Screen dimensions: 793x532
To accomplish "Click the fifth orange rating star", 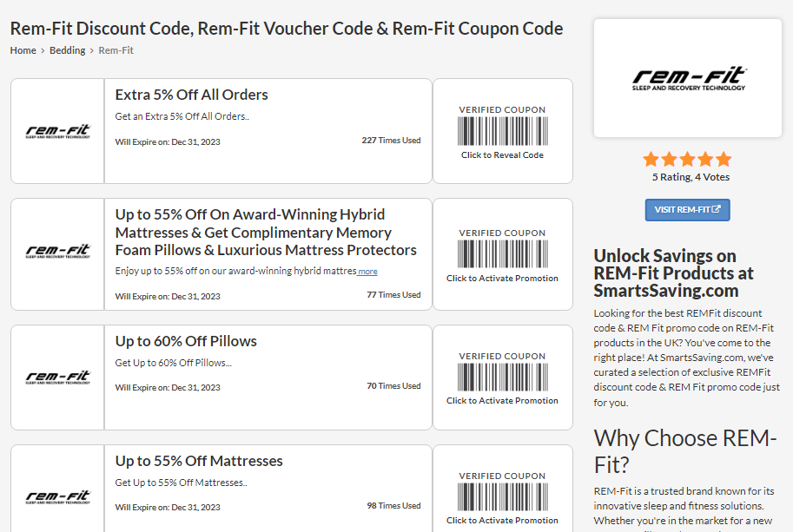I will pos(724,160).
